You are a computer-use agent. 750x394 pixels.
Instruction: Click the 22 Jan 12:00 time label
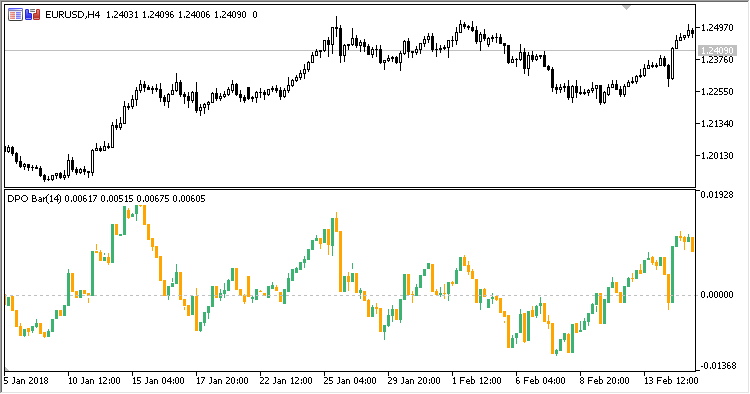[286, 381]
